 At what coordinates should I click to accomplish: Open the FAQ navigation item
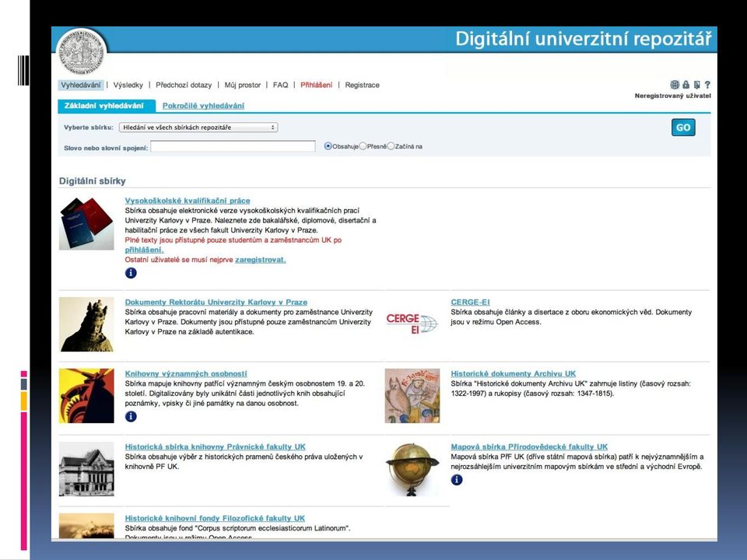pos(281,86)
